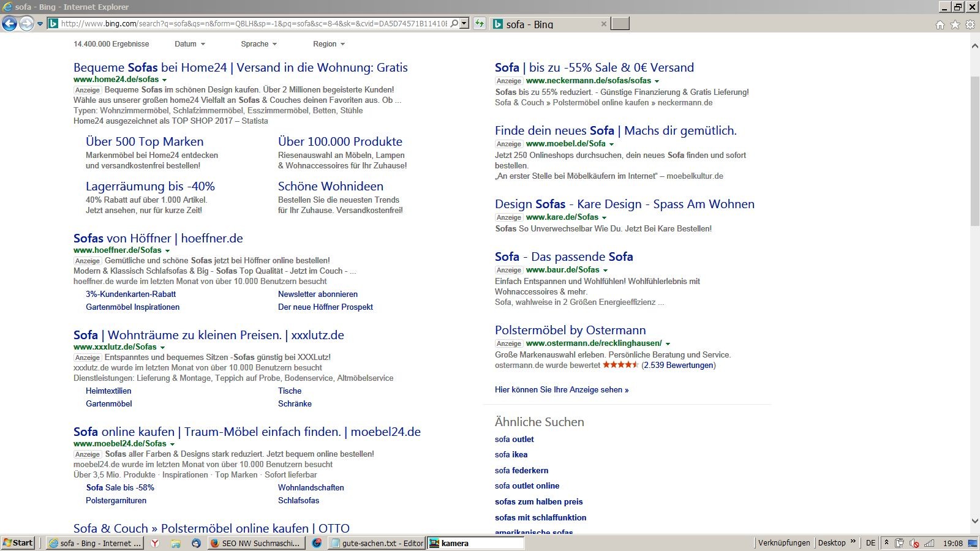Open Verknüpfungen toolbar in taskbar
This screenshot has width=980, height=551.
pos(783,543)
